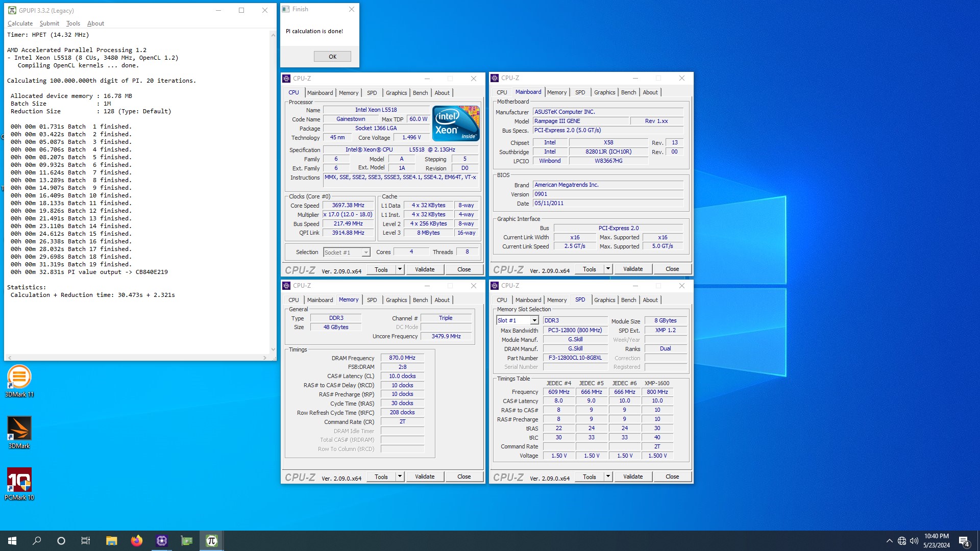Image resolution: width=980 pixels, height=551 pixels.
Task: Expand the Slot #1 memory slot dropdown
Action: (534, 320)
